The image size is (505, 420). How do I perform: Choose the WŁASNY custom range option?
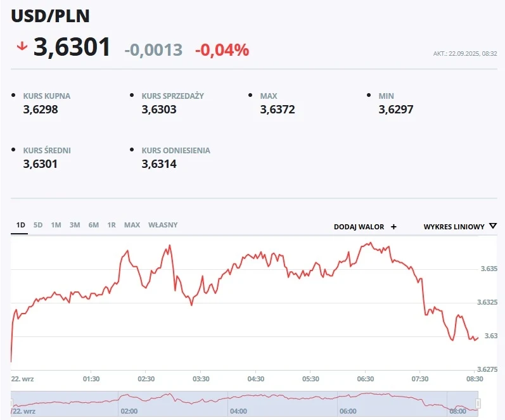click(x=163, y=225)
